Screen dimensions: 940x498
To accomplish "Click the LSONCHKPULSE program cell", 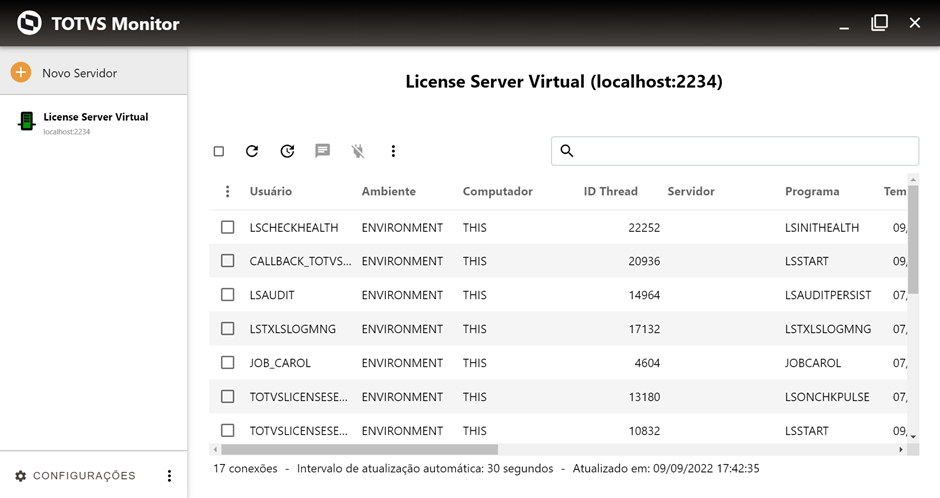I will [x=827, y=397].
